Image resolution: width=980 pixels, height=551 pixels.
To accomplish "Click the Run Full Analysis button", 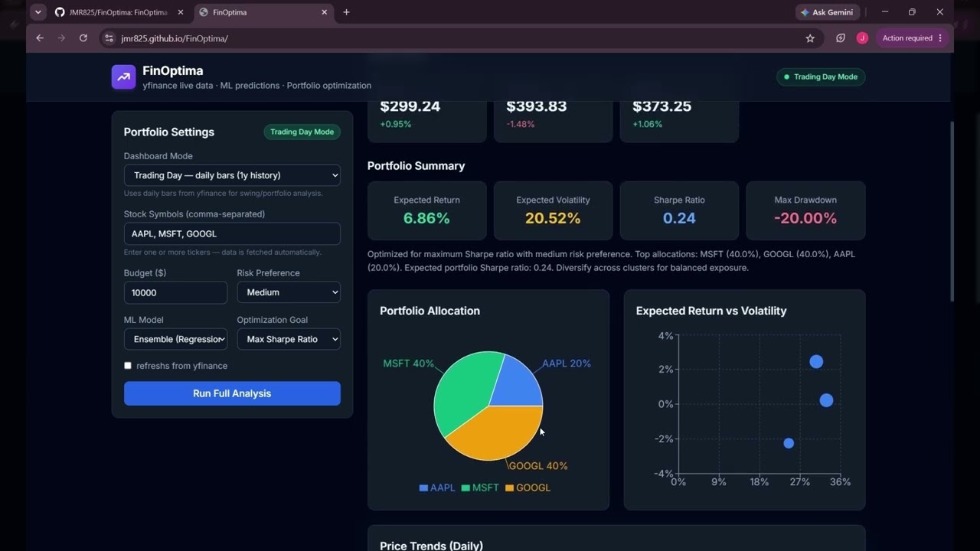I will [232, 393].
